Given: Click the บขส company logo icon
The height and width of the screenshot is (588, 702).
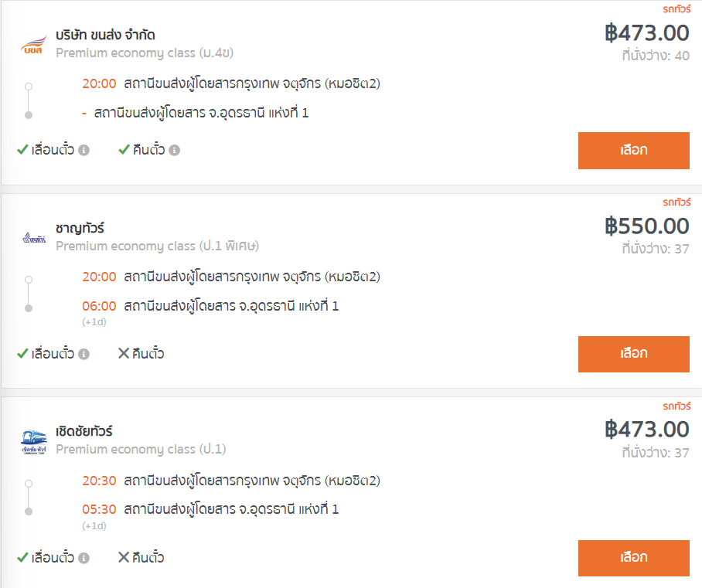Looking at the screenshot, I should [x=33, y=45].
